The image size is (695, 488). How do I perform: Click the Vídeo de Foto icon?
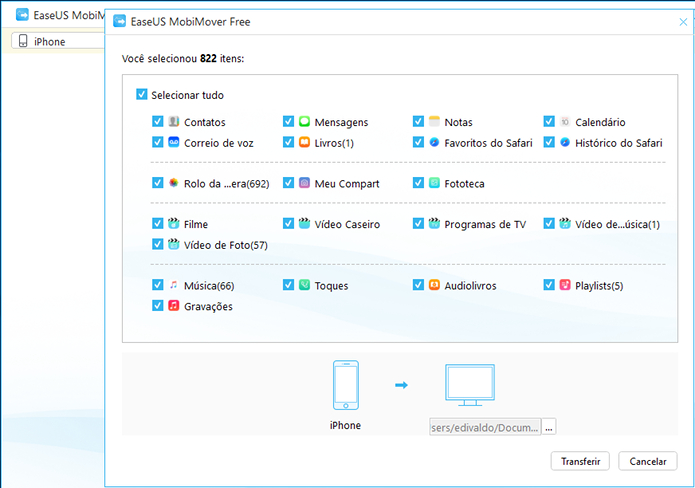pyautogui.click(x=174, y=244)
